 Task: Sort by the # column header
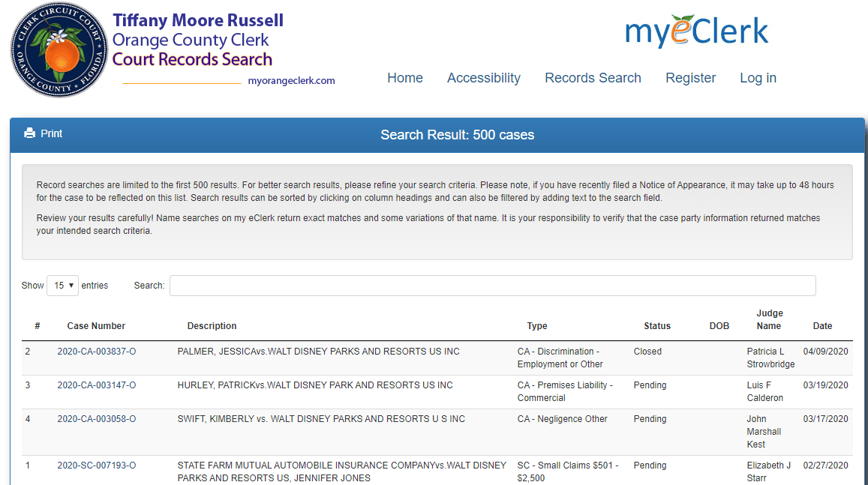[x=37, y=326]
